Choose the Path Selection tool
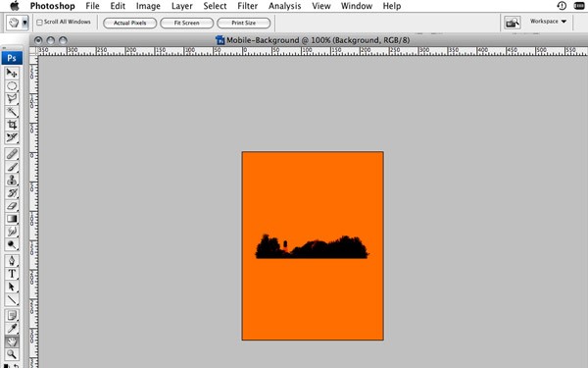Screen dimensions: 588x368 coord(12,287)
